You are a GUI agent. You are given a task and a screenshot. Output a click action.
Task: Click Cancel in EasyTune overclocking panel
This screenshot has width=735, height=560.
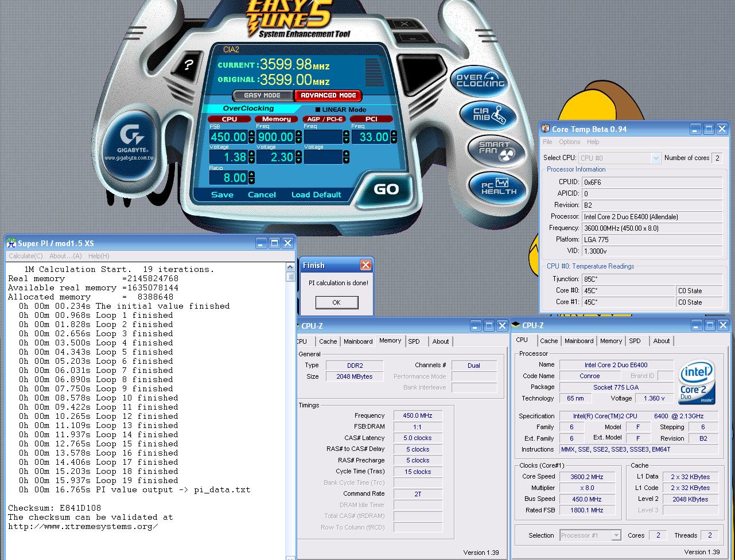pos(262,195)
